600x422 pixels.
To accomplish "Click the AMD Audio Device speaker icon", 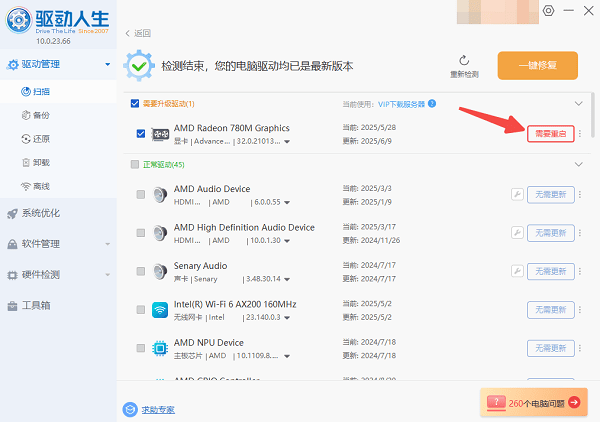I will 160,195.
